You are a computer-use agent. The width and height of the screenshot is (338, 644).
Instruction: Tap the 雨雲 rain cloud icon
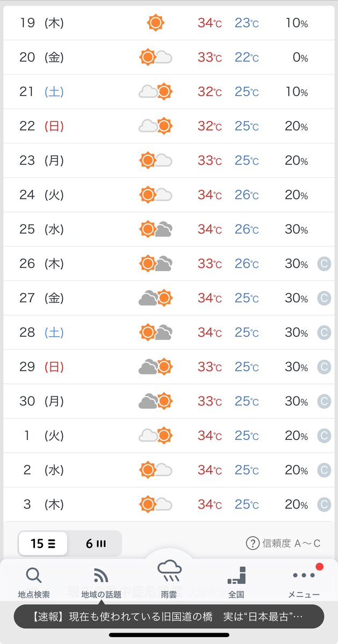[169, 571]
